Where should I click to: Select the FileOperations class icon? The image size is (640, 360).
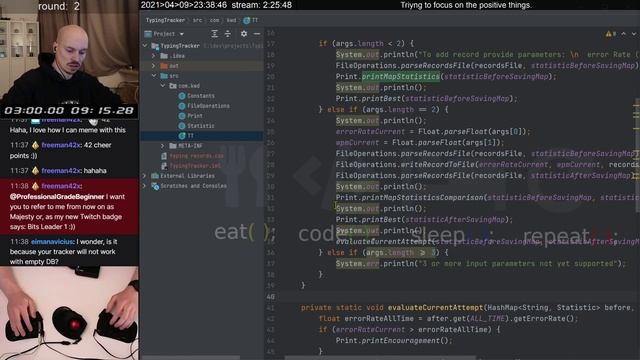click(x=182, y=106)
